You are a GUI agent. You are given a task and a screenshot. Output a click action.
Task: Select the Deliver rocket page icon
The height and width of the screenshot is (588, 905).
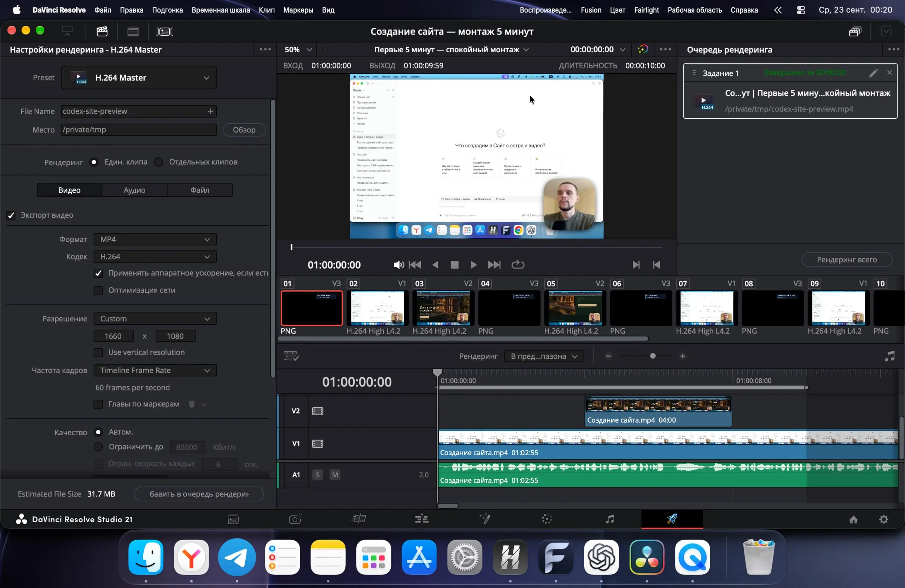672,519
